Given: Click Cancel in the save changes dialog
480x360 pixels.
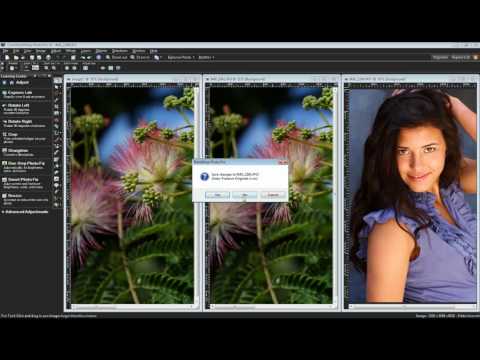Looking at the screenshot, I should coord(273,195).
